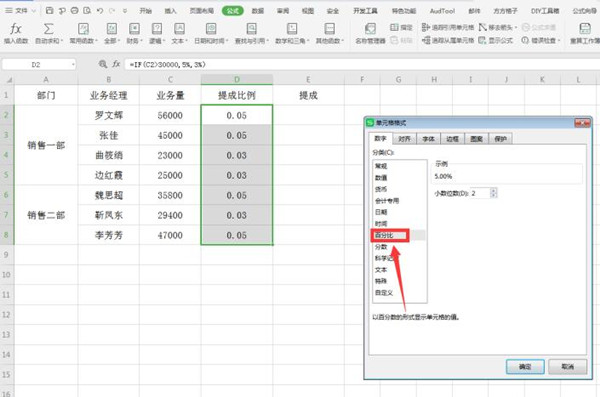This screenshot has height=397, width=600.
Task: Click the undo arrow icon
Action: (100, 11)
